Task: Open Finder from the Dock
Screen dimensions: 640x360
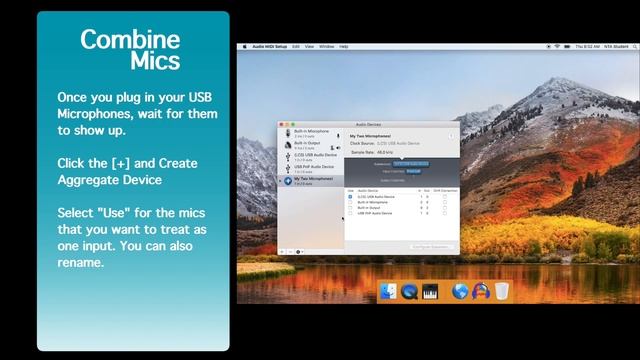Action: (x=388, y=291)
